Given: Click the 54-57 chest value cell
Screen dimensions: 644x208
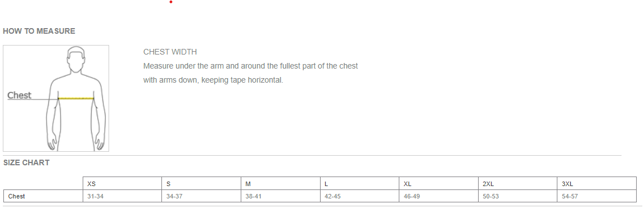Looking at the screenshot, I should point(597,197).
